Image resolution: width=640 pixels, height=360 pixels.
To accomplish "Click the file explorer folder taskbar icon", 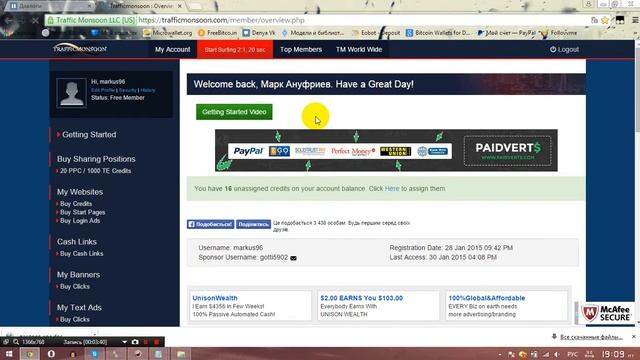I will (181, 354).
